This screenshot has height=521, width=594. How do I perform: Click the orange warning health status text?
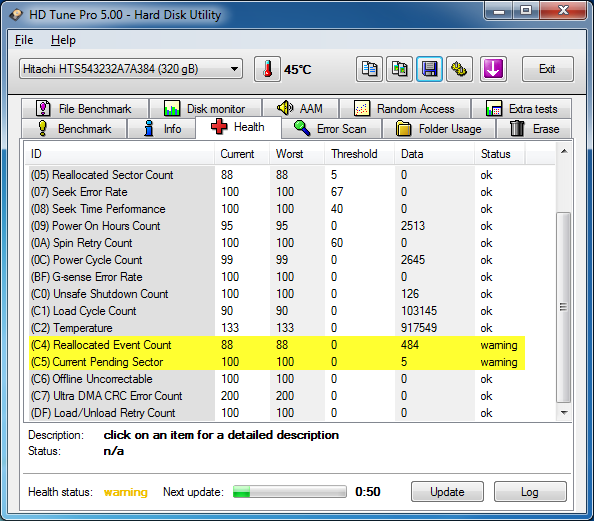coord(125,492)
